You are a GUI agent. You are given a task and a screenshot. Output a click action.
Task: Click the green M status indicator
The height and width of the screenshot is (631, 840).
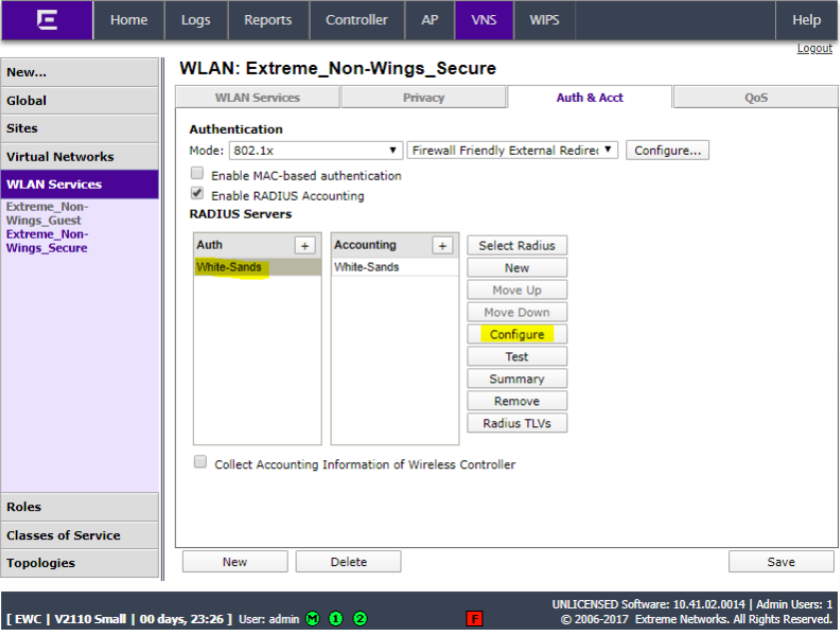[x=313, y=619]
